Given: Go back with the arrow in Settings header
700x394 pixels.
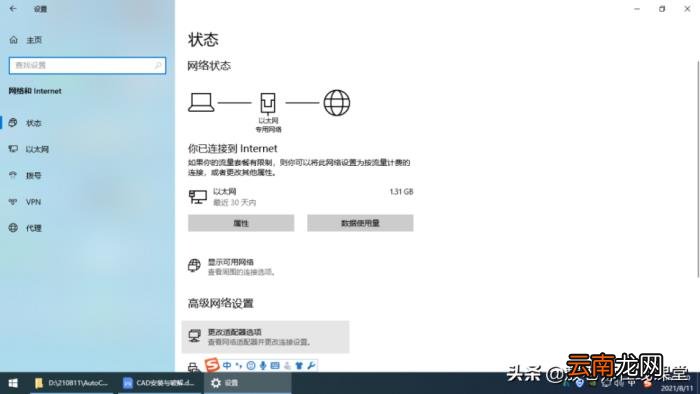Looking at the screenshot, I should (x=13, y=8).
